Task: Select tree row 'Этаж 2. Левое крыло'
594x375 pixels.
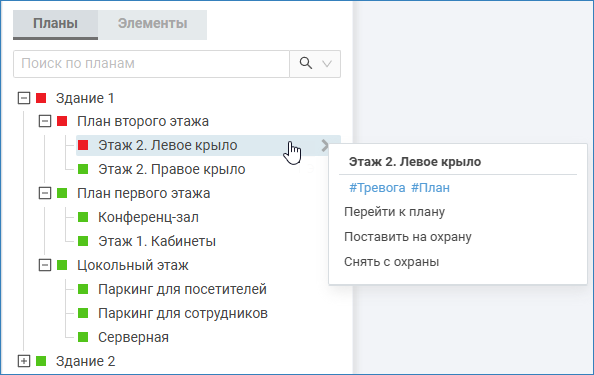Action: (x=208, y=145)
